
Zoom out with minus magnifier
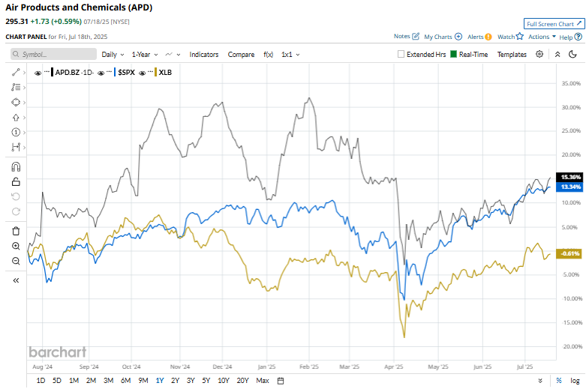pos(16,261)
